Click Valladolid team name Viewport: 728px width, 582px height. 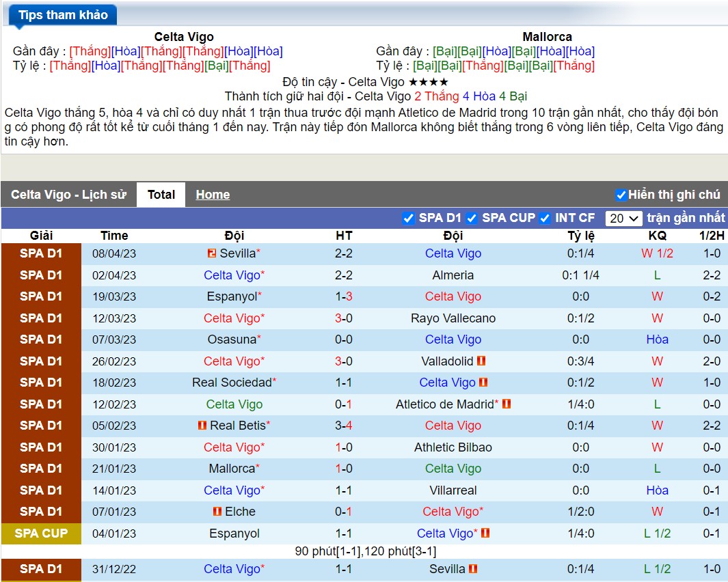(447, 361)
